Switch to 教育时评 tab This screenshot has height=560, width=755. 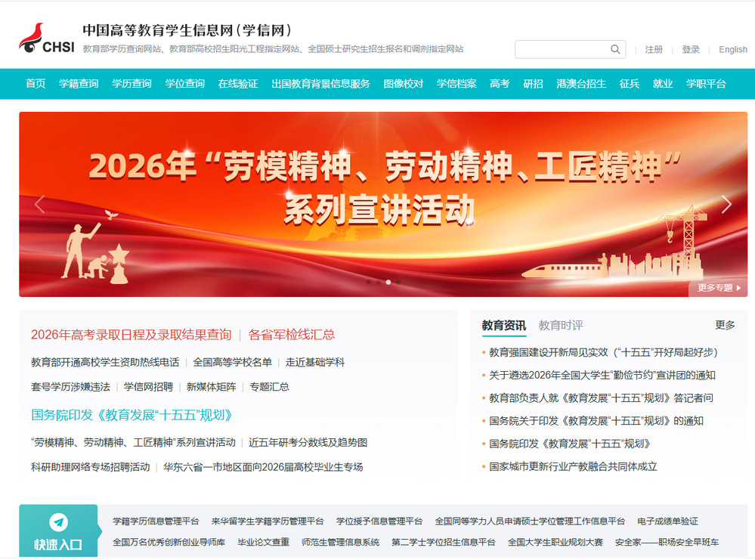[x=561, y=326]
